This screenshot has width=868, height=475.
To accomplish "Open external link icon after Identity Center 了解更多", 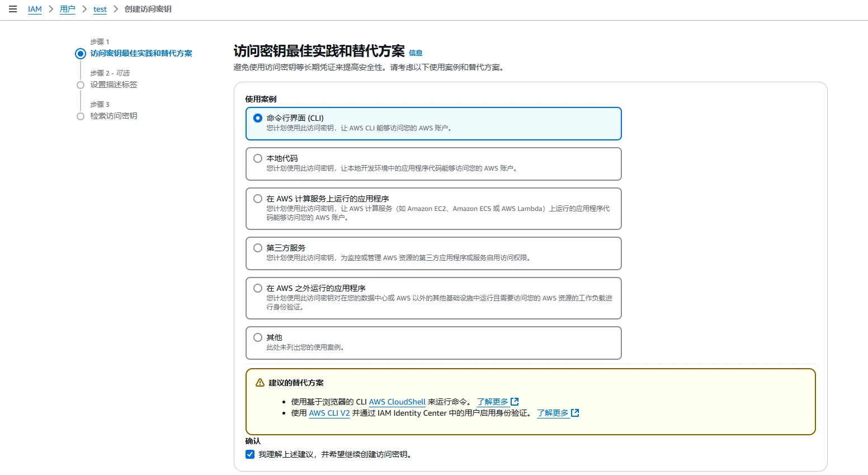I will coord(575,413).
